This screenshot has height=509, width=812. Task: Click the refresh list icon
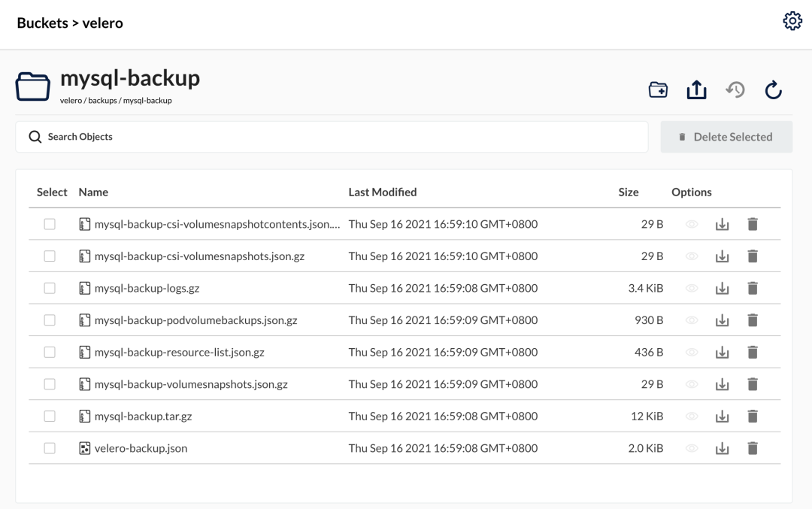coord(773,89)
